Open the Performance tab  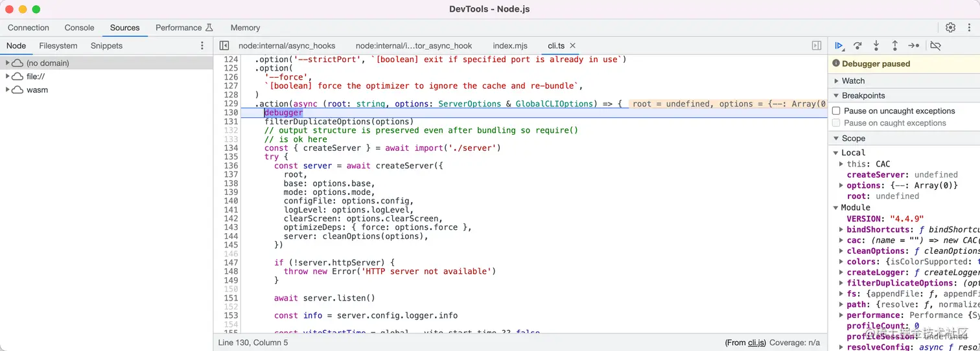(x=179, y=28)
